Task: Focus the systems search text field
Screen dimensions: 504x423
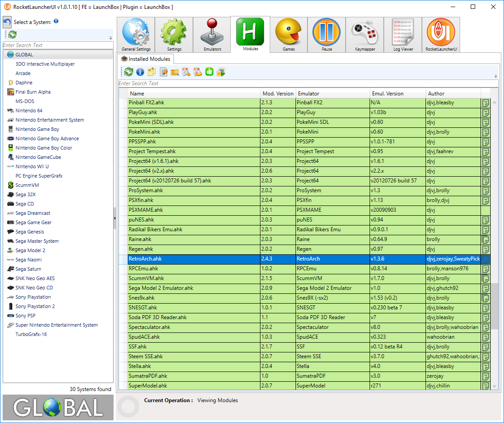Action: 58,45
